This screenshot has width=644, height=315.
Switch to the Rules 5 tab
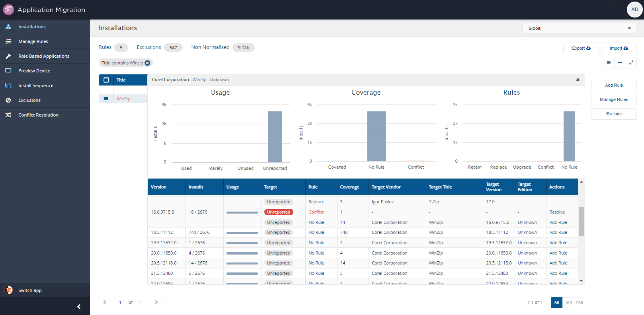tap(113, 47)
